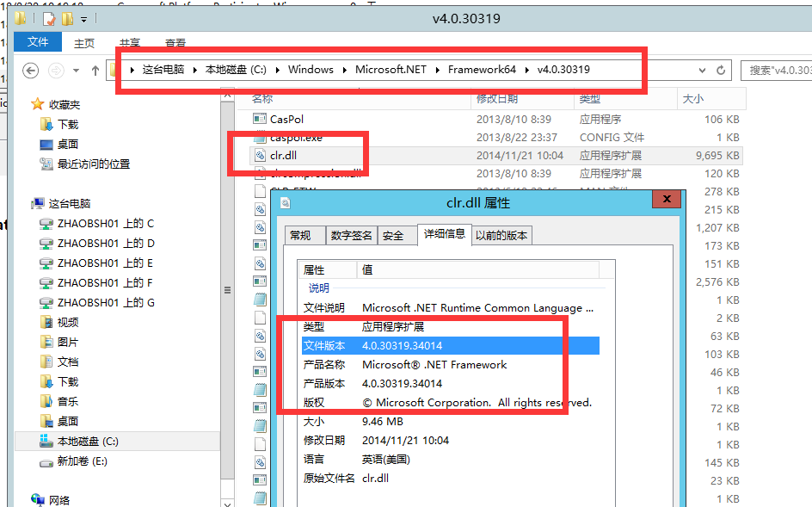
Task: Switch to 以前的版本 tab in properties
Action: [x=501, y=236]
